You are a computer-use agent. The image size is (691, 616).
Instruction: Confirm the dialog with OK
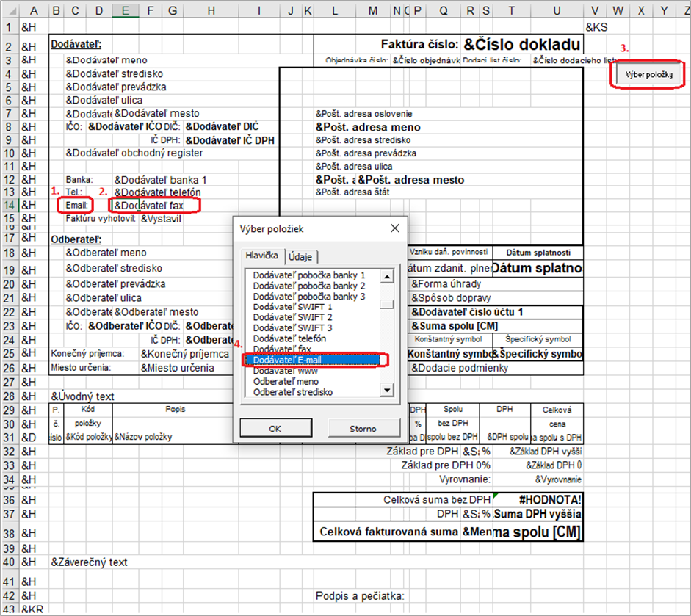[x=275, y=428]
